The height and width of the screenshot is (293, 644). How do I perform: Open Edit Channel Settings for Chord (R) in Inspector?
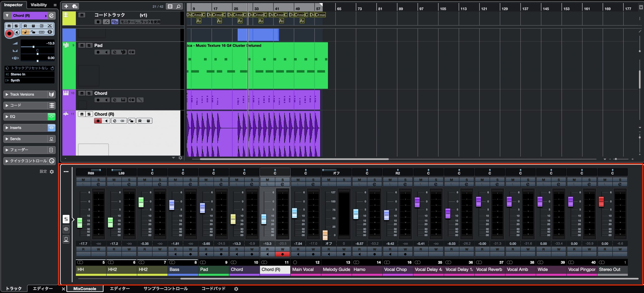(51, 16)
